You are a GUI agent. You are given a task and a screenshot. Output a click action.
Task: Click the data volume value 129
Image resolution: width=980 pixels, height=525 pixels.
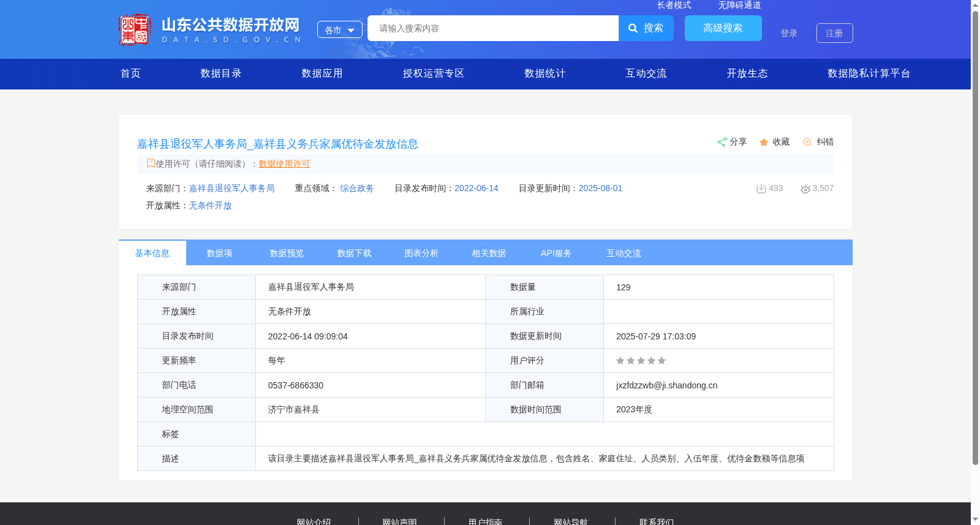624,287
